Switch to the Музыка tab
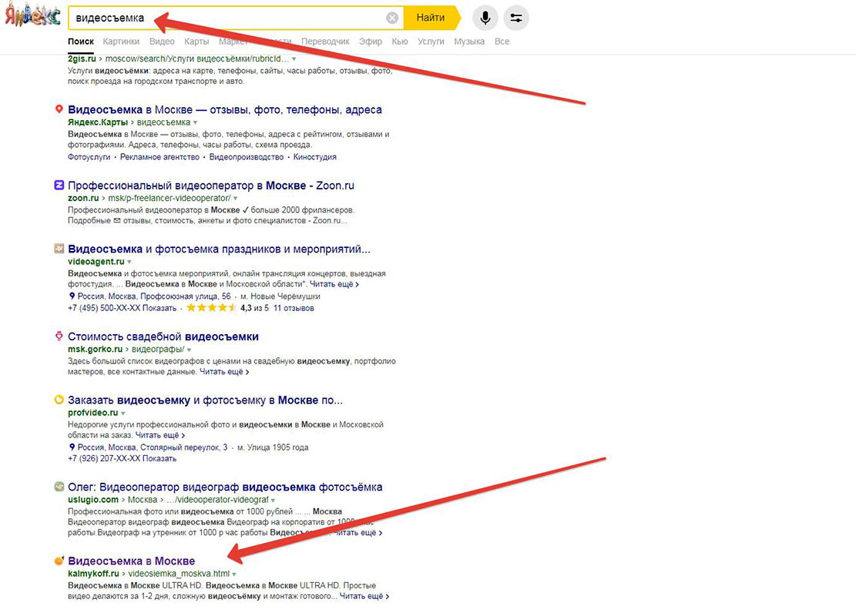856x616 pixels. (469, 42)
